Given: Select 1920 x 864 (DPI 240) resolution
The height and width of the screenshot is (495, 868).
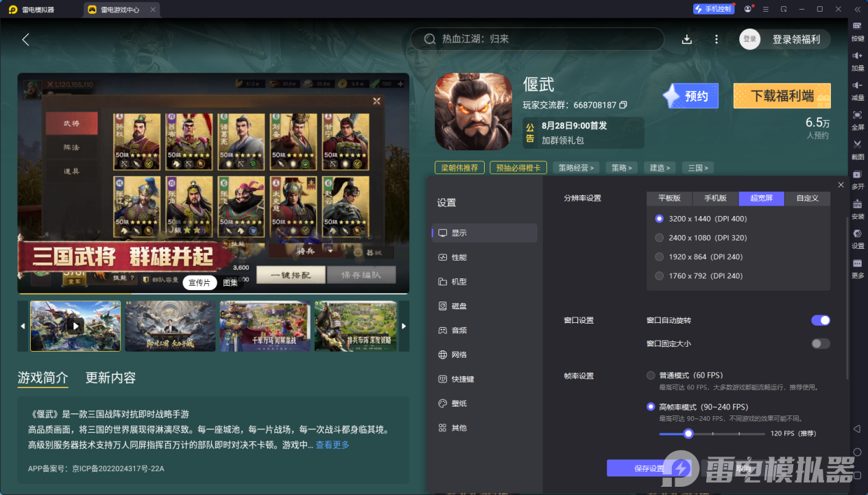Looking at the screenshot, I should point(660,257).
